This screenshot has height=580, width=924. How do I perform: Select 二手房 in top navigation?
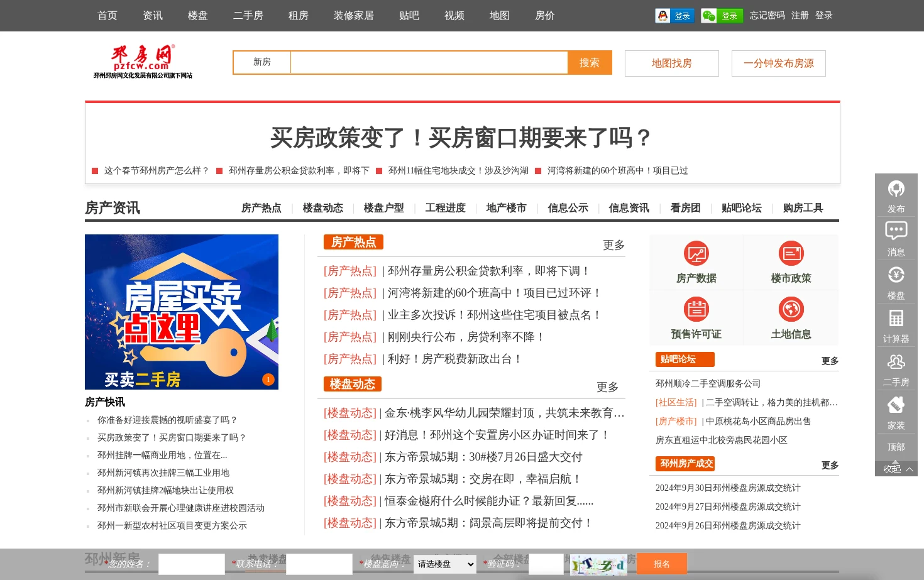[x=248, y=16]
